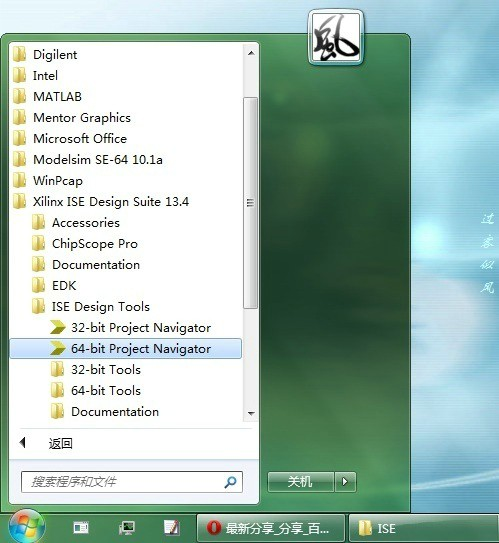Click the programs list scrollbar thumb
Screen dimensions: 499x543
pyautogui.click(x=250, y=203)
